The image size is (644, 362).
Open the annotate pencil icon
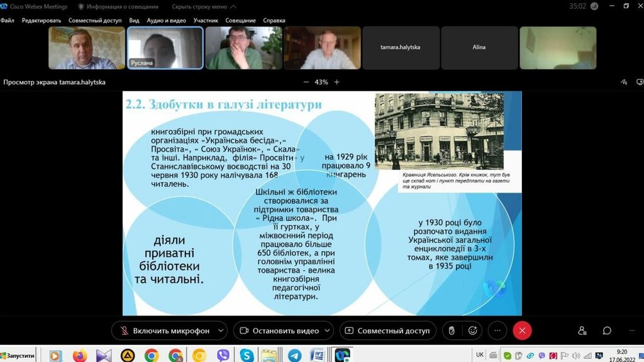(624, 82)
